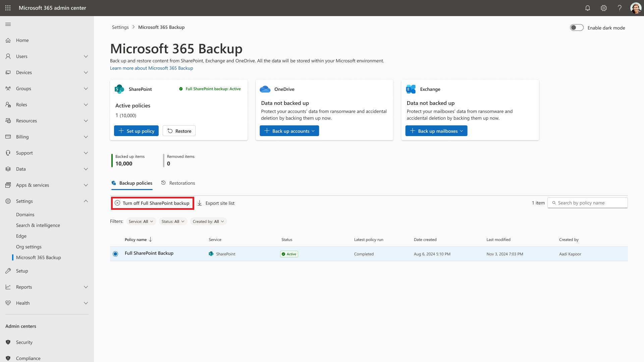
Task: Focus Search by policy name field
Action: pos(587,203)
